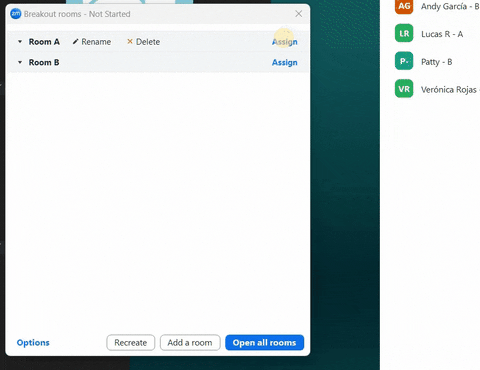Click the pencil icon beside Rename

click(x=76, y=42)
